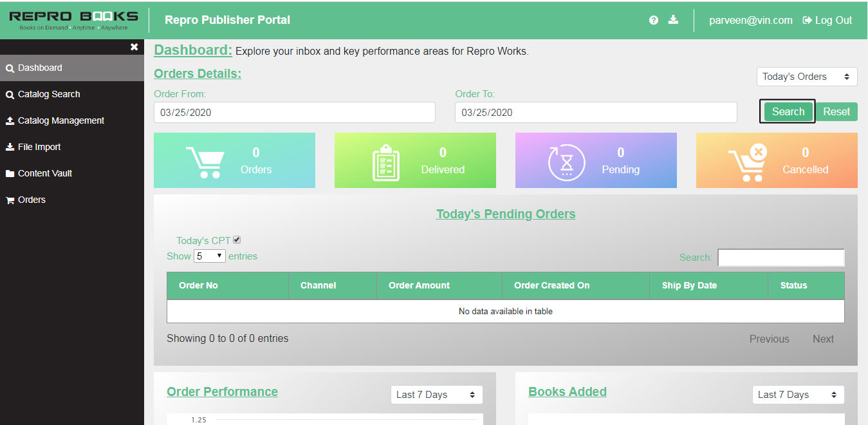The height and width of the screenshot is (425, 868).
Task: Click the Search field above the orders table
Action: click(780, 257)
